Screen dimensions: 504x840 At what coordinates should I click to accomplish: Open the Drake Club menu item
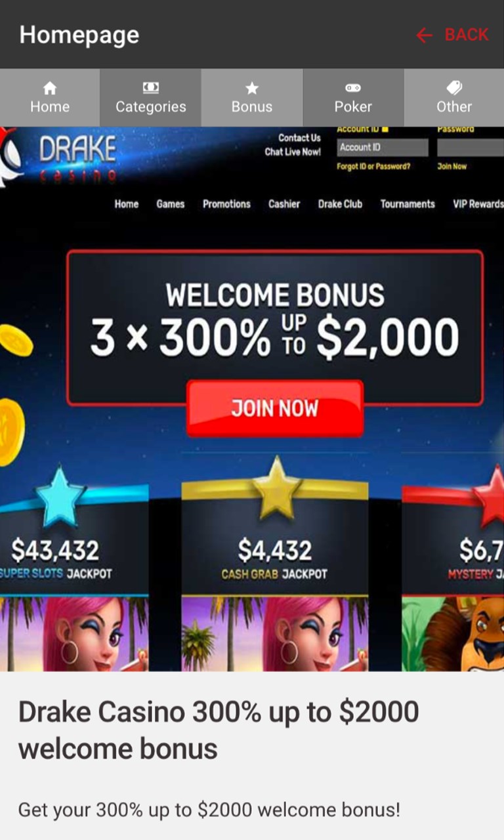(340, 204)
